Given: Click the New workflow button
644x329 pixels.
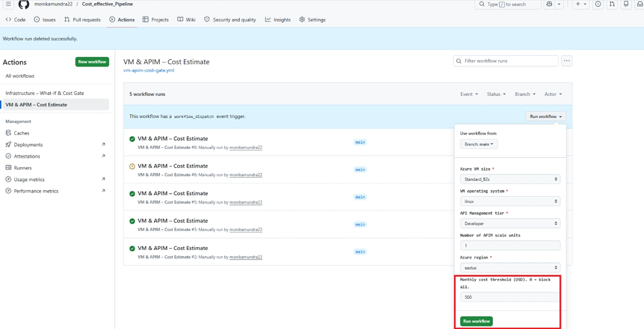Looking at the screenshot, I should 92,62.
